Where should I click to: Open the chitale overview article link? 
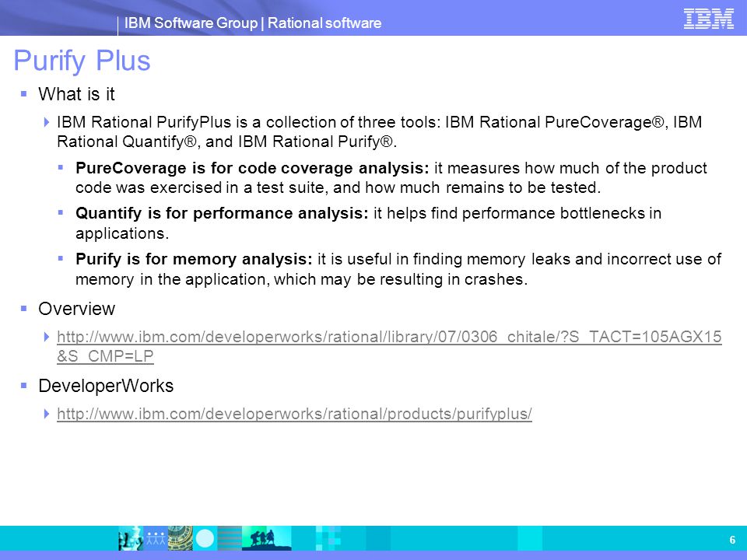point(389,346)
